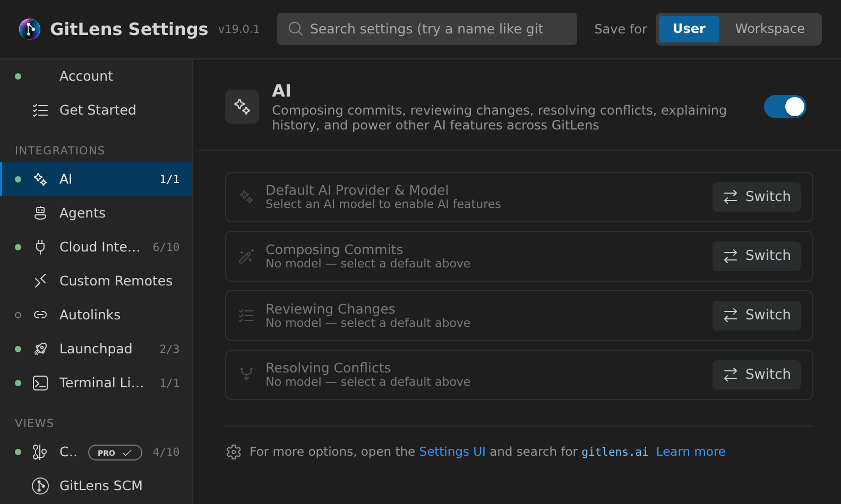Click Switch for Composing Commits

(757, 256)
